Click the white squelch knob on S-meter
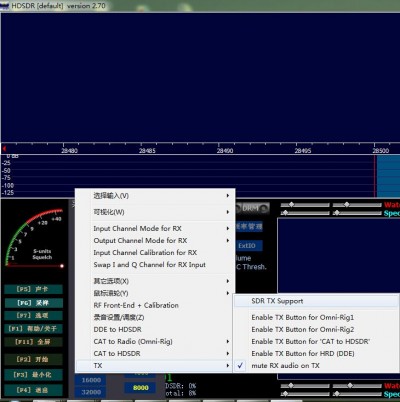Image resolution: width=400 pixels, height=402 pixels. pyautogui.click(x=62, y=266)
